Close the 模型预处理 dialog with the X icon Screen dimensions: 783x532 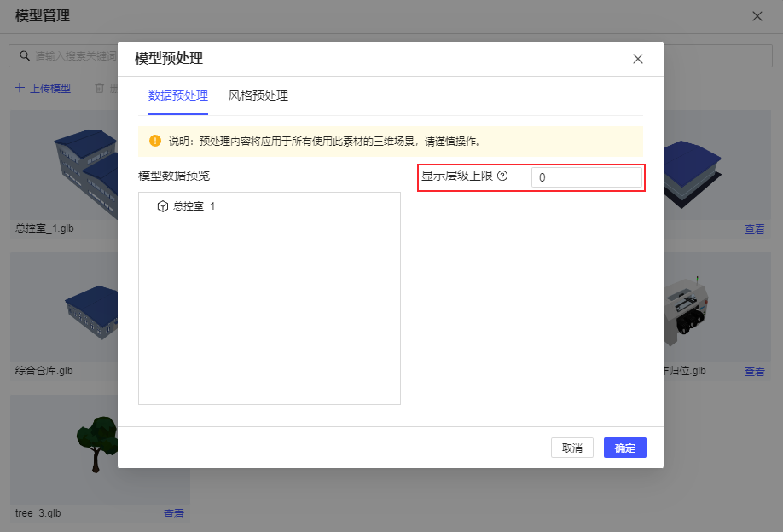[637, 59]
